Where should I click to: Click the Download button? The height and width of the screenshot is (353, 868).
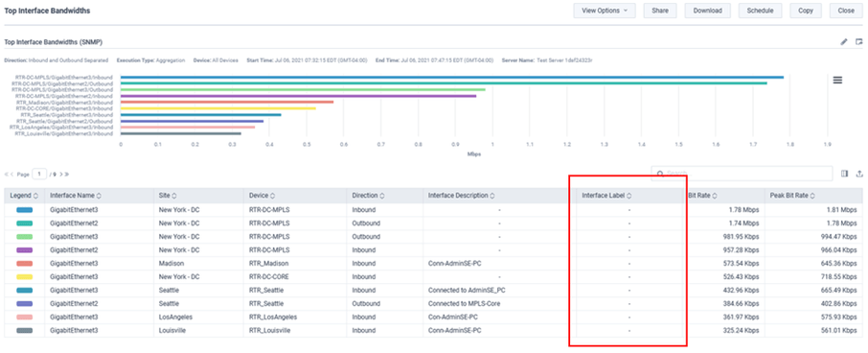(x=707, y=11)
